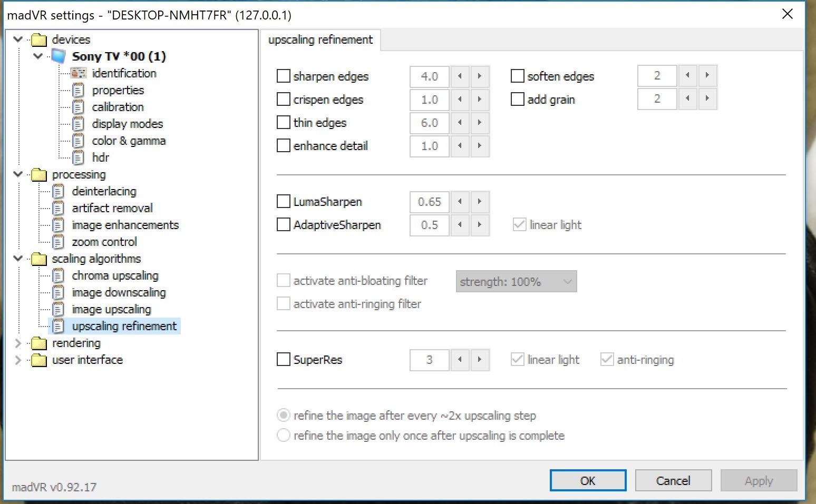
Task: Click the chroma upscaling page icon
Action: click(58, 275)
